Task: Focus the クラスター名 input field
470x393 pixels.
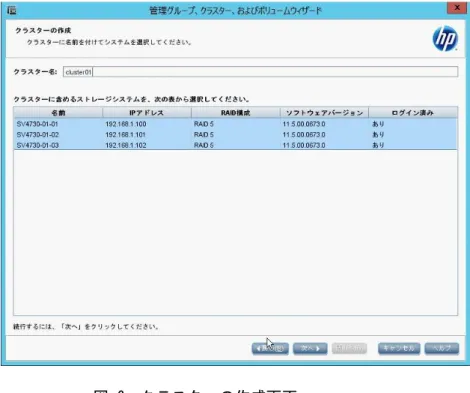Action: (260, 72)
